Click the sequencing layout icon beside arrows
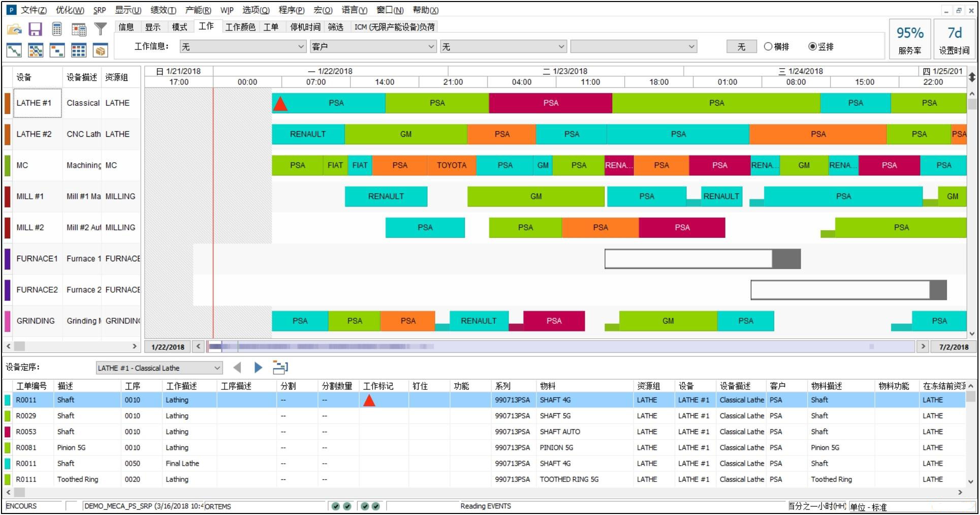The height and width of the screenshot is (515, 980). [280, 367]
